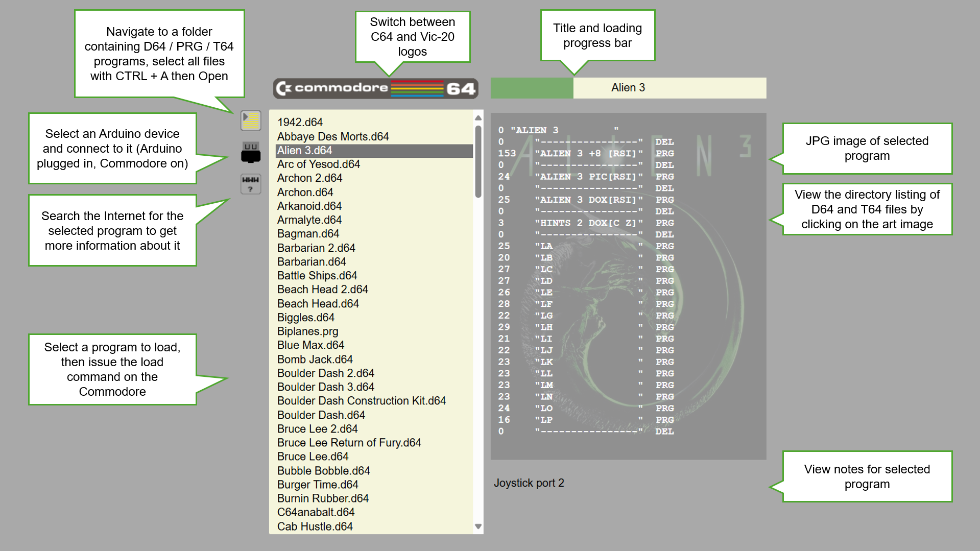Viewport: 980px width, 551px height.
Task: Search Internet with the WWW question icon
Action: [251, 184]
